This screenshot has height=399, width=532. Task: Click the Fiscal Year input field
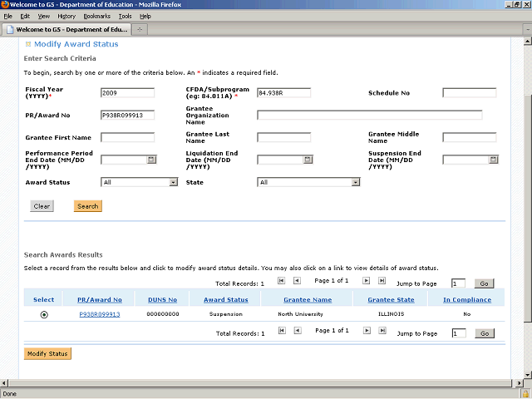(x=127, y=92)
